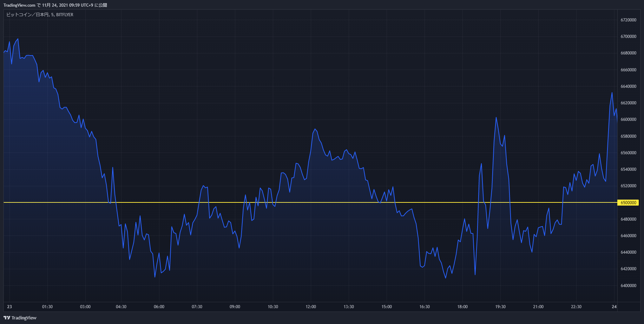This screenshot has height=324, width=644.
Task: Click the 6540000 price axis label
Action: pos(628,169)
